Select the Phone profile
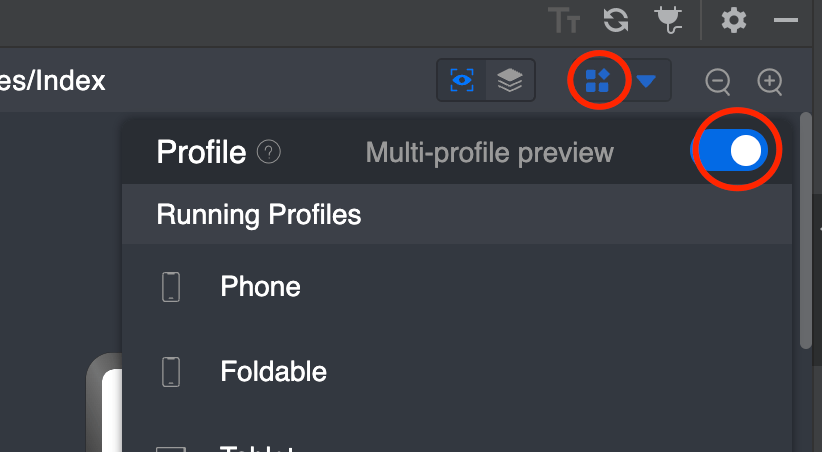 click(260, 287)
